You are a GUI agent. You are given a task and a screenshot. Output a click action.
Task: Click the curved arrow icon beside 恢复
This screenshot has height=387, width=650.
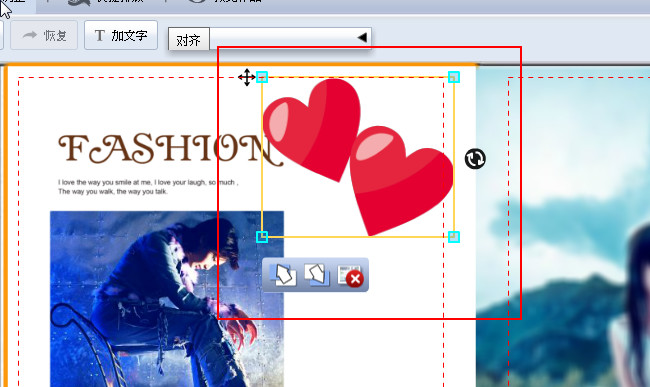tap(30, 35)
